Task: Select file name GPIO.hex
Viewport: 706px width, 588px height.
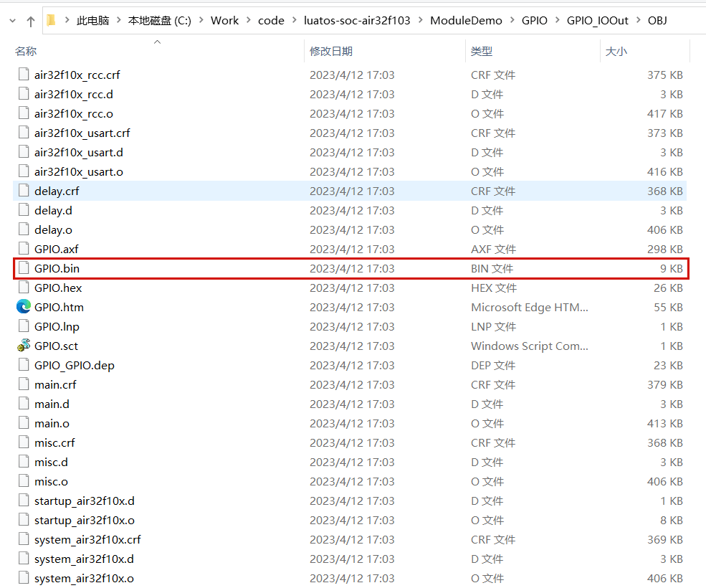Action: [58, 288]
